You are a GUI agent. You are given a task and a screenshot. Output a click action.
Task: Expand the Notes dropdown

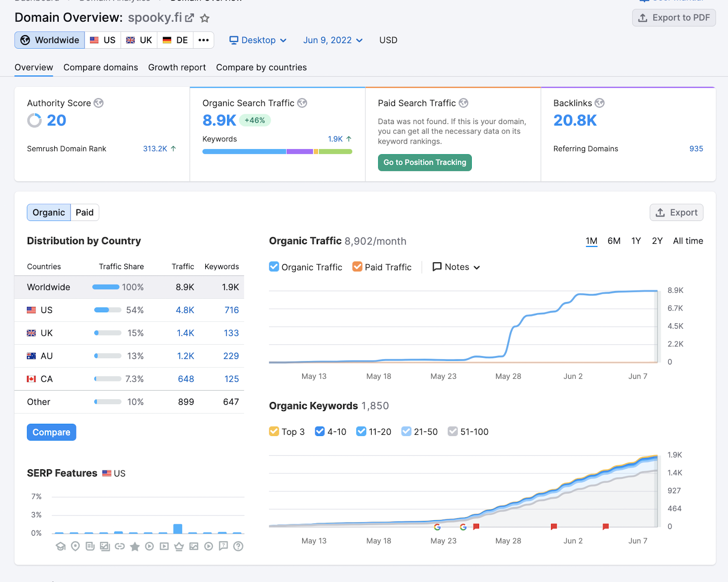point(456,267)
